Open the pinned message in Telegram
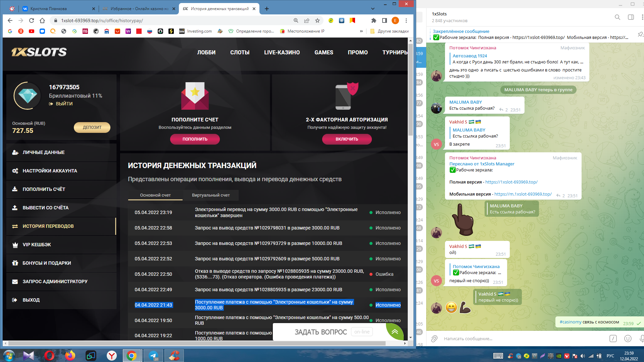 pos(530,34)
